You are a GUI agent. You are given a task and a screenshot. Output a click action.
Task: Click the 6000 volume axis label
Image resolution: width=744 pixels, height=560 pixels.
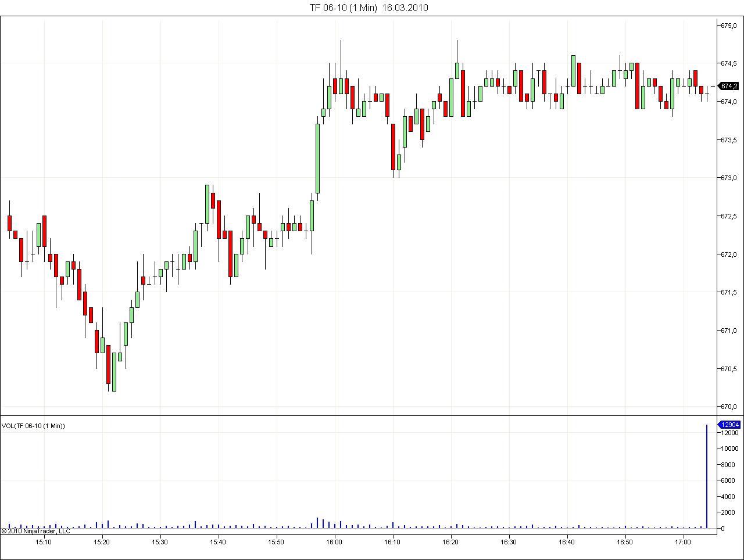[x=728, y=480]
